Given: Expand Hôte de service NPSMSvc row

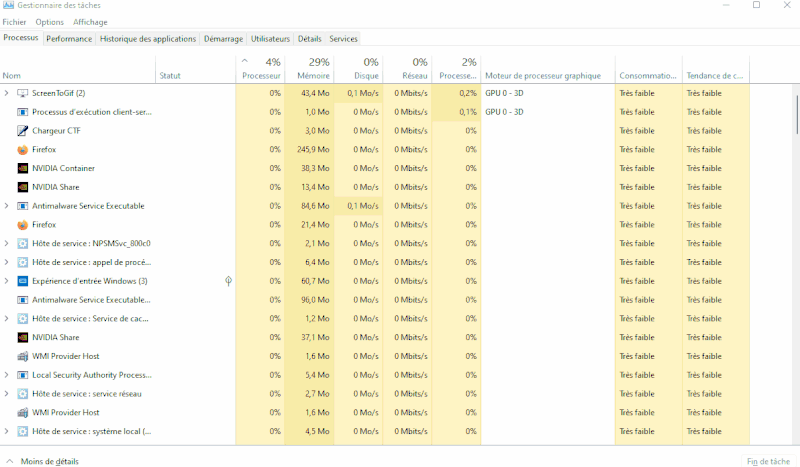Looking at the screenshot, I should 7,243.
